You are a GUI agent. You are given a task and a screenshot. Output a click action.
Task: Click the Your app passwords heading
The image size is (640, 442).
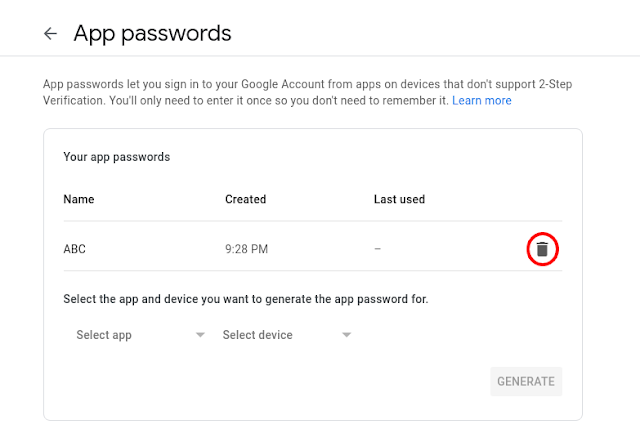pyautogui.click(x=116, y=157)
